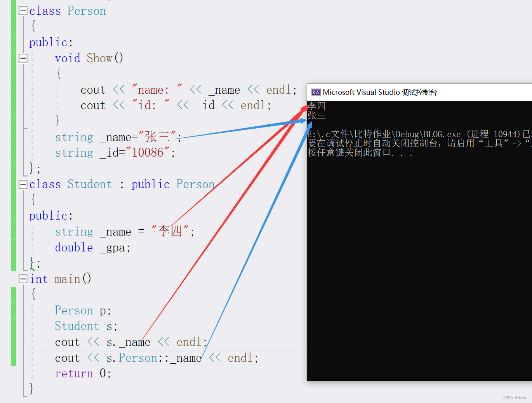Collapse the int main() function block

23,279
